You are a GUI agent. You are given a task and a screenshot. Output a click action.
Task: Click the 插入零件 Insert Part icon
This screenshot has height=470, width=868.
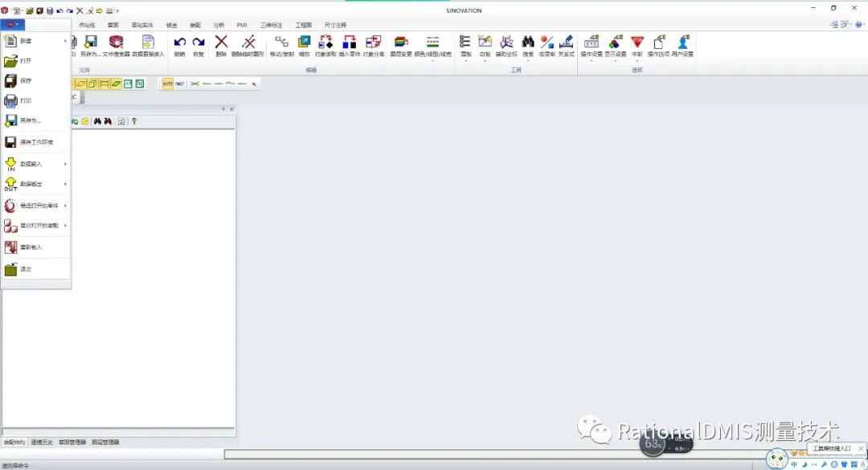350,46
